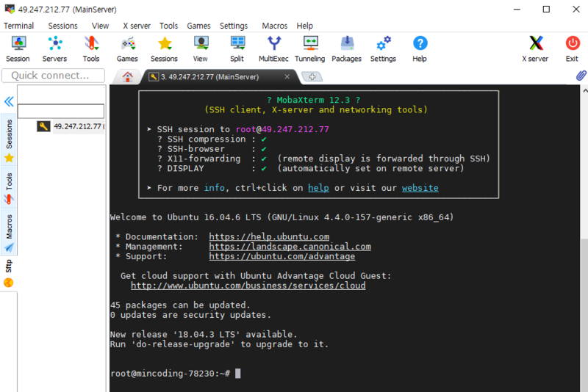Screen dimensions: 588x392
Task: Open the Terminal menu
Action: 19,26
